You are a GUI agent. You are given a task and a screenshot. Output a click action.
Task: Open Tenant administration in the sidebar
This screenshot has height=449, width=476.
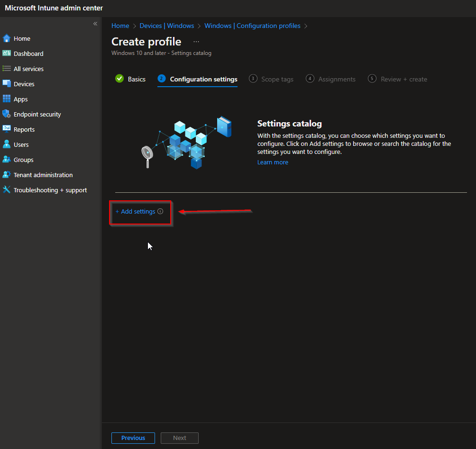[43, 175]
